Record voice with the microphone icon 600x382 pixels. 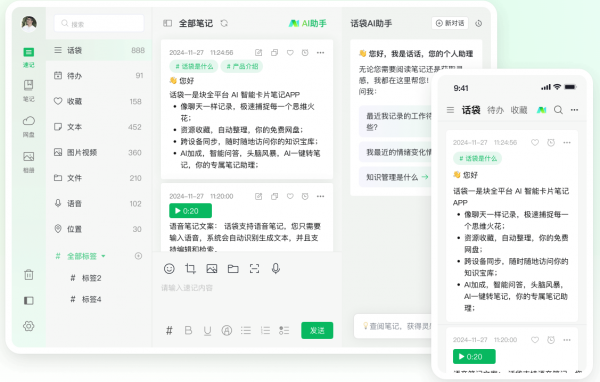click(276, 269)
